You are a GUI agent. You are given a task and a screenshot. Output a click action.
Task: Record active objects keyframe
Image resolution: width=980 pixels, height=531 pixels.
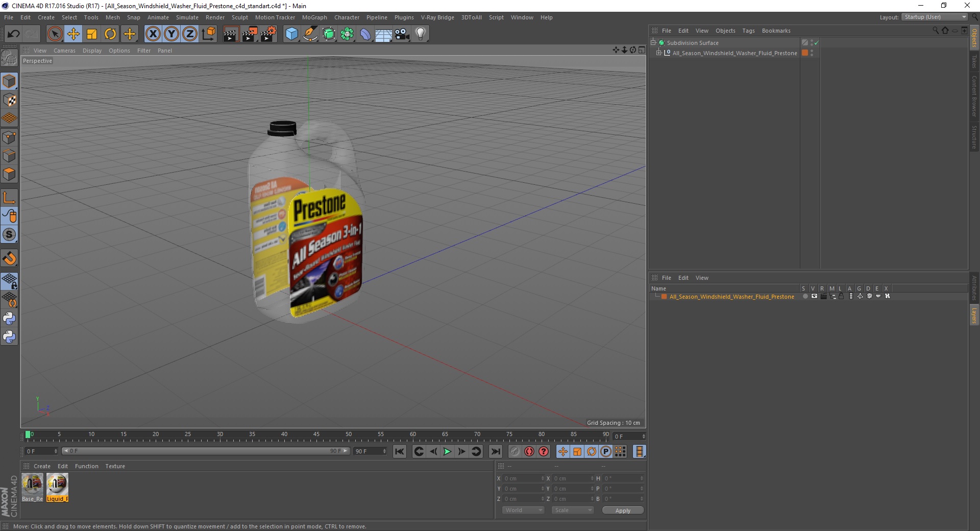pyautogui.click(x=514, y=451)
